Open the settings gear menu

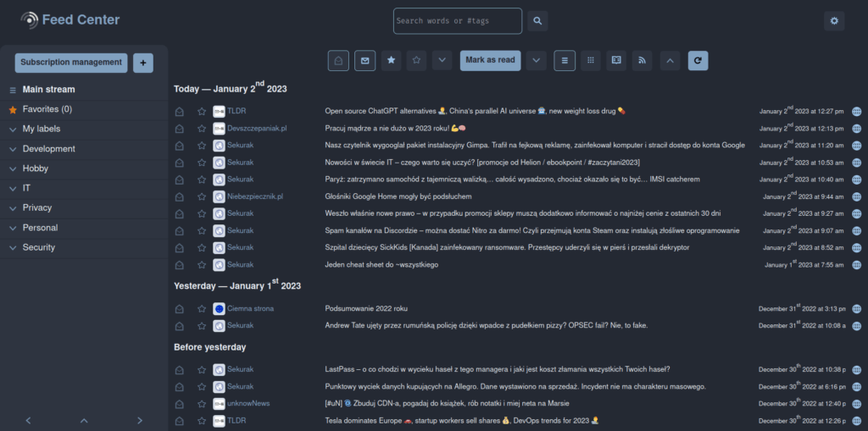point(834,21)
